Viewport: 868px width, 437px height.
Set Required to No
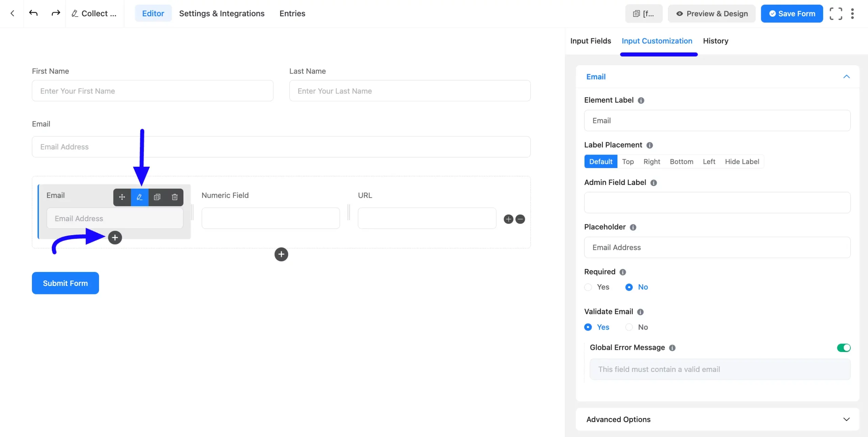tap(637, 287)
